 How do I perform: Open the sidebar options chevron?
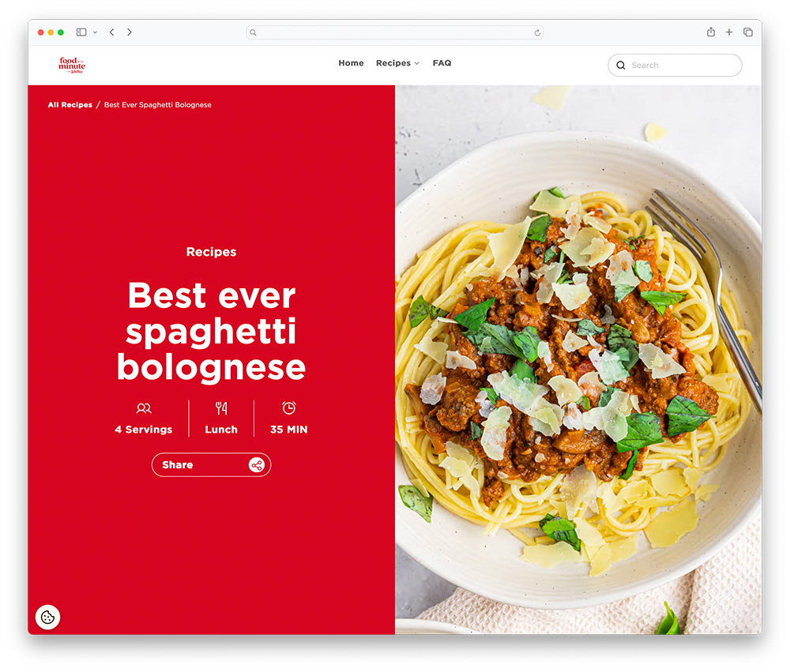(x=95, y=32)
